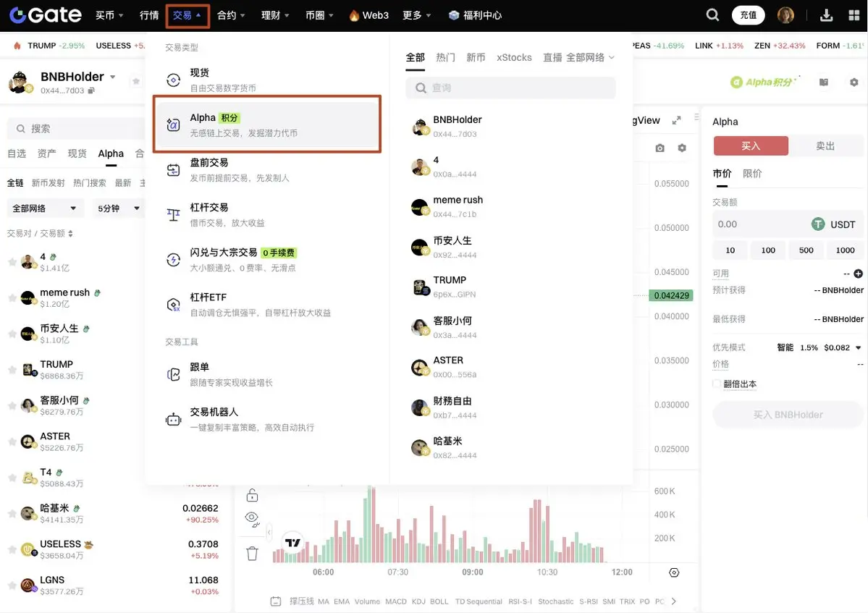Open chart screenshot camera icon

tap(660, 148)
